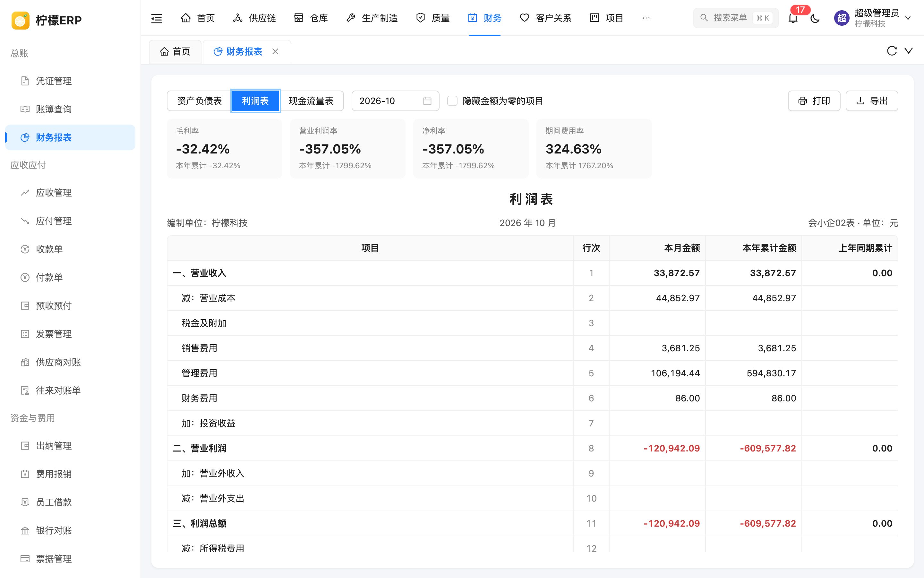
Task: Click 二、营业利润 value -120,942.09
Action: [672, 448]
